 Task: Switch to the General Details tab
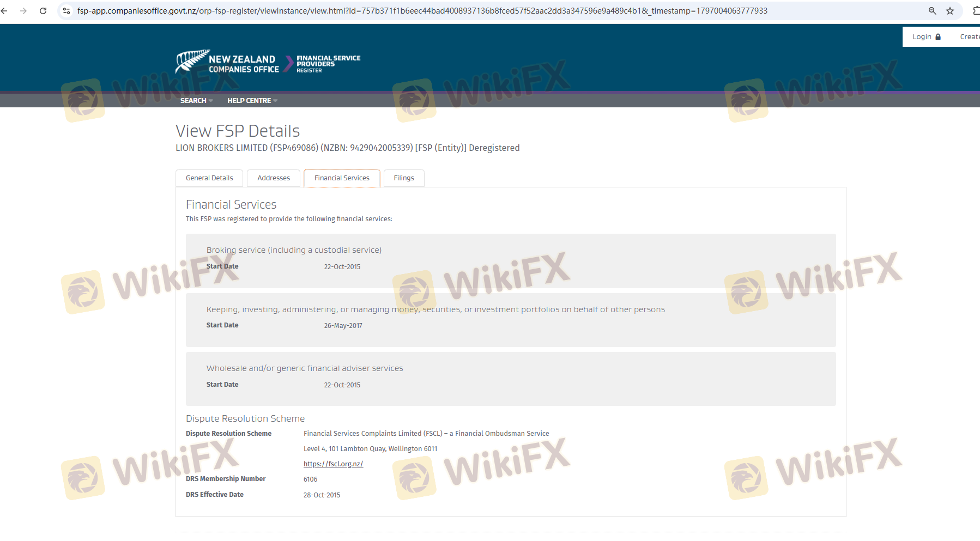(209, 178)
